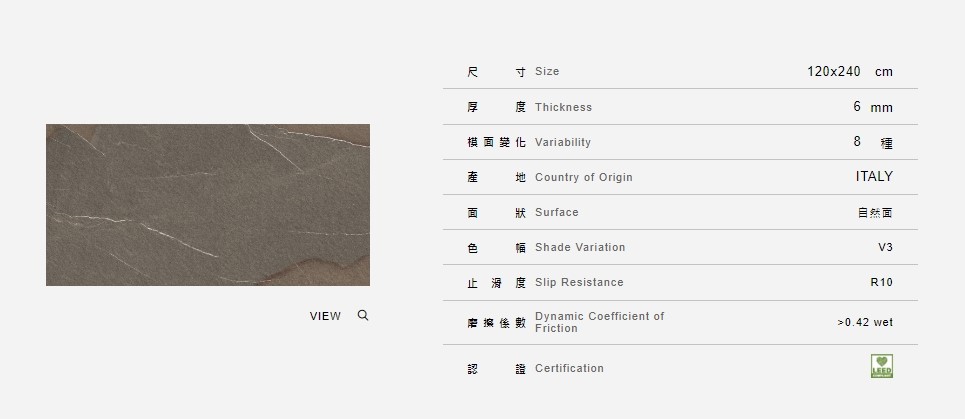Click the green LEED certification badge
965x419 pixels.
882,367
